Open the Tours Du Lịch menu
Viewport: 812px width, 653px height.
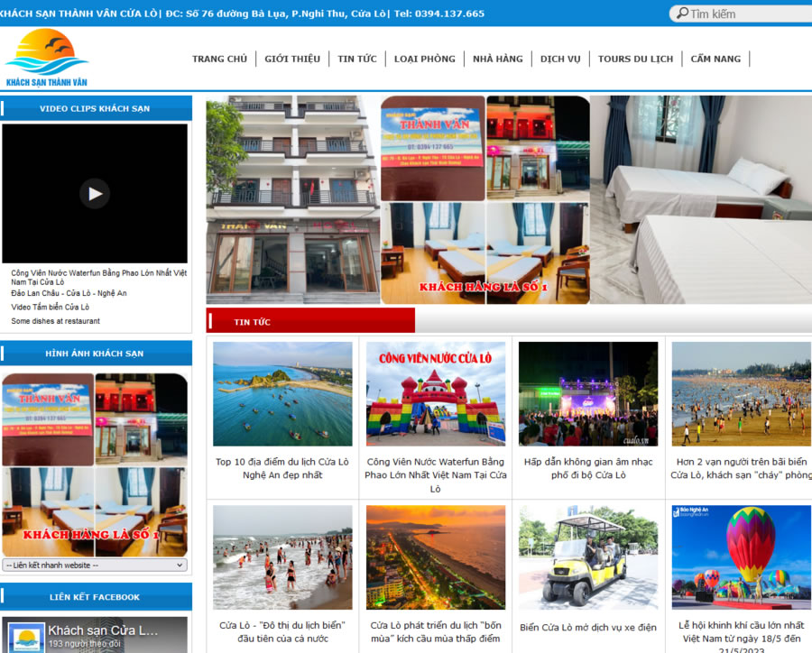click(635, 60)
